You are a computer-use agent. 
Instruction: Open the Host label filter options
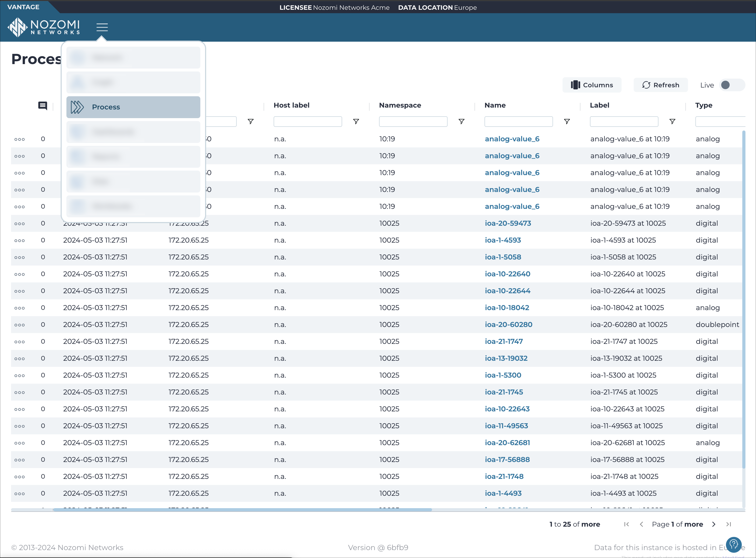(356, 122)
